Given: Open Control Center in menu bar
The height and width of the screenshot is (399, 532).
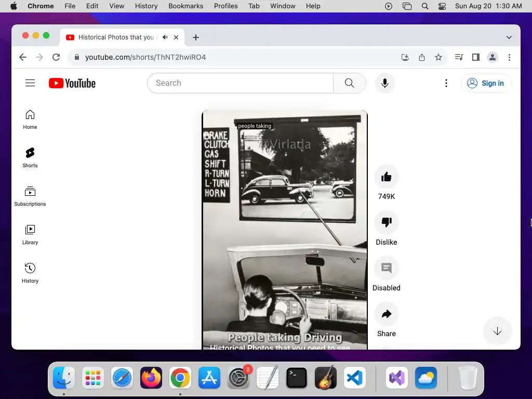Looking at the screenshot, I should point(442,6).
